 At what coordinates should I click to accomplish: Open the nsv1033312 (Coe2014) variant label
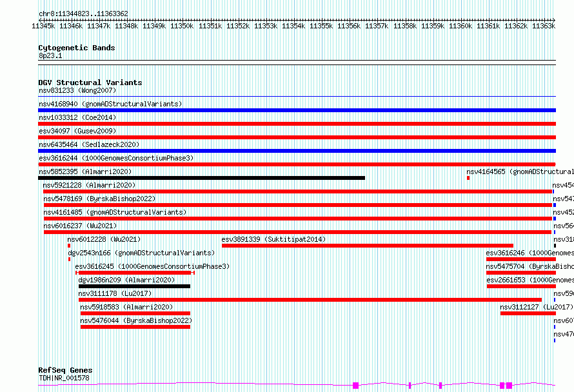77,117
